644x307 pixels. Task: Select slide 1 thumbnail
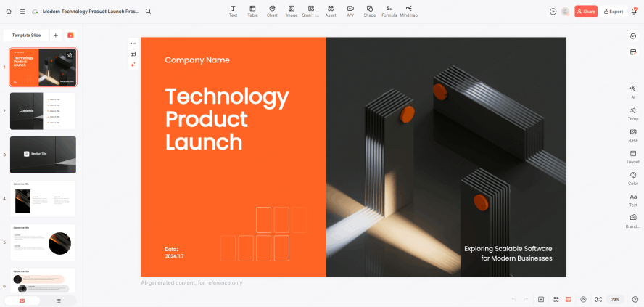[x=43, y=67]
